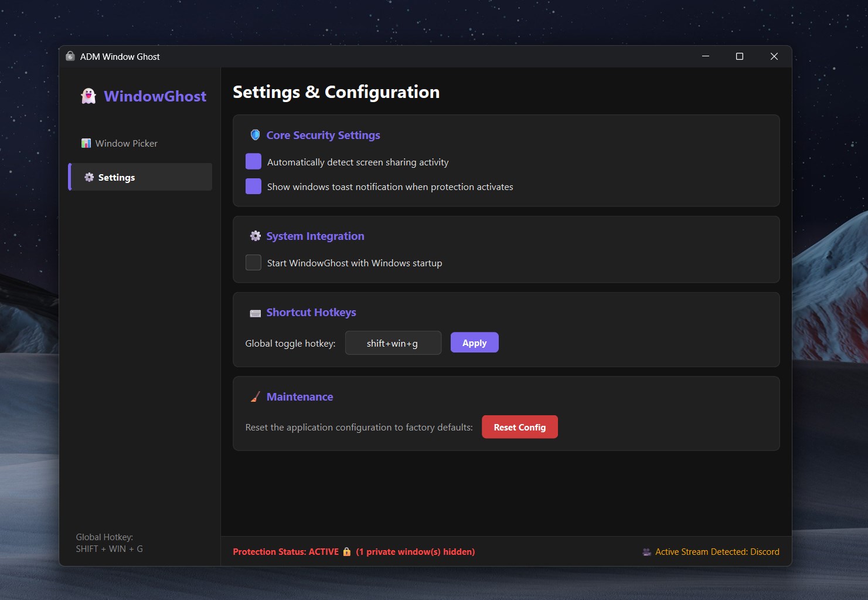
Task: Uncheck the Windows toast notification option
Action: [x=253, y=186]
